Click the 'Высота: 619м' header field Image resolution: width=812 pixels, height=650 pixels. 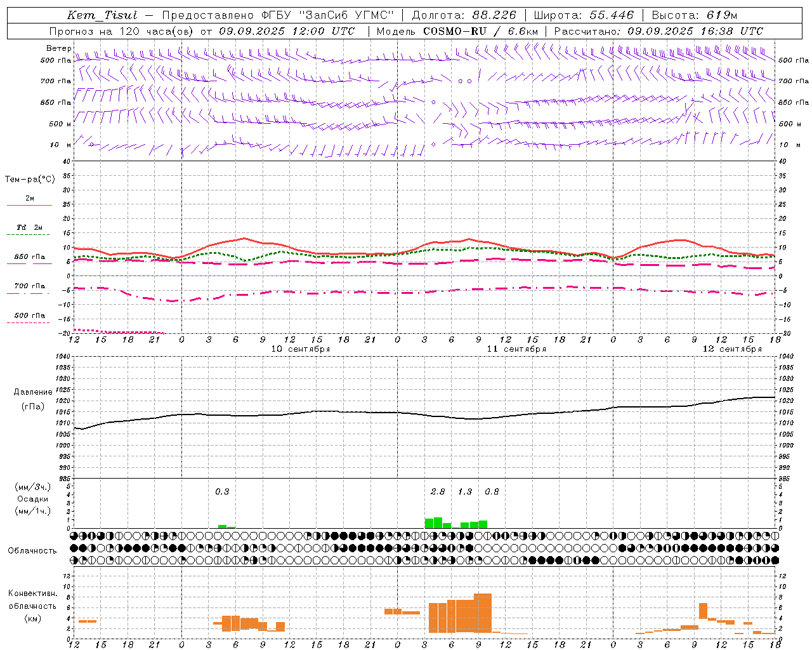pos(695,16)
